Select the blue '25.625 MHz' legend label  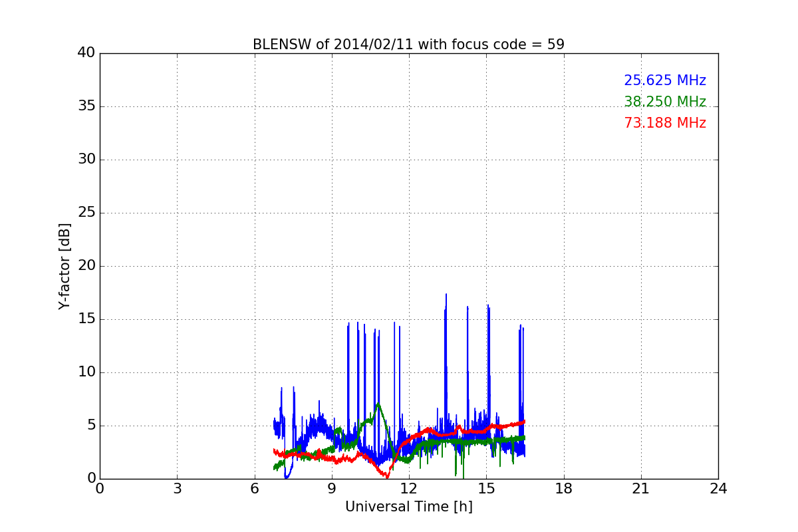(x=665, y=80)
